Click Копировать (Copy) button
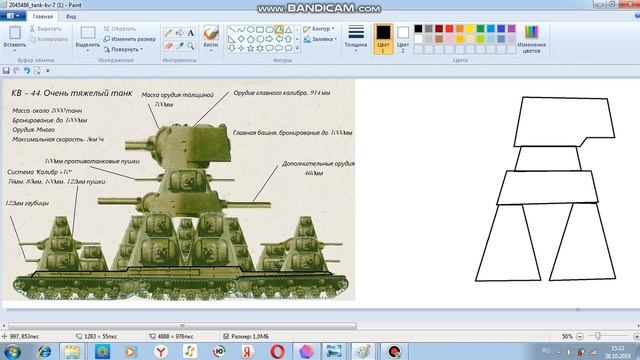The image size is (640, 360). [49, 39]
